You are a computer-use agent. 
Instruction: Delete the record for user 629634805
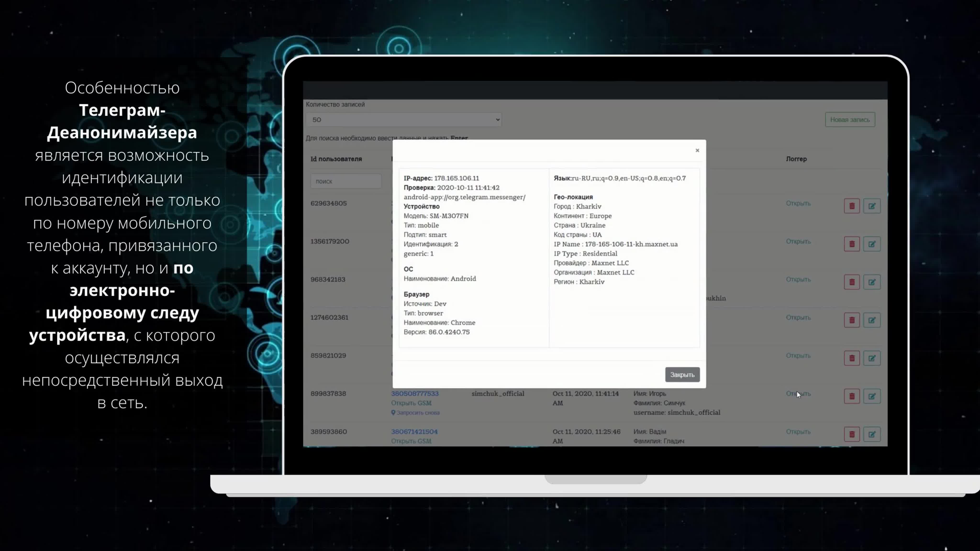point(852,206)
